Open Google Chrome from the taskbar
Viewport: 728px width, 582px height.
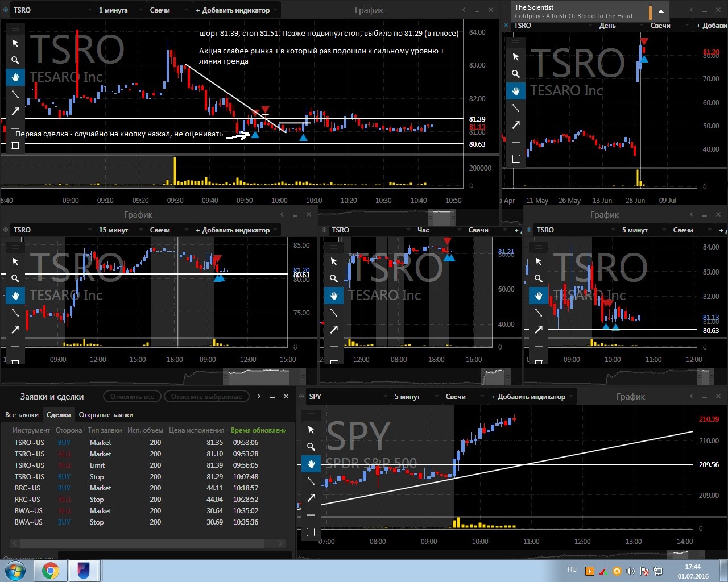pos(50,571)
